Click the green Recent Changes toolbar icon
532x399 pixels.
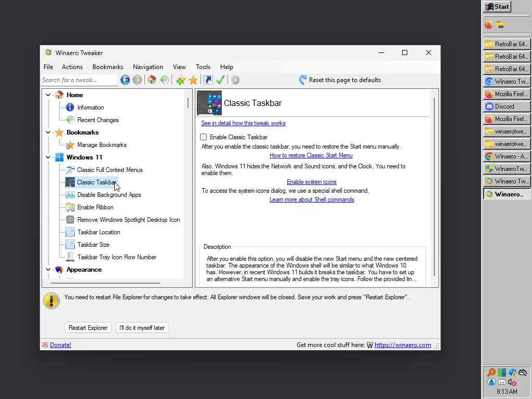[164, 80]
